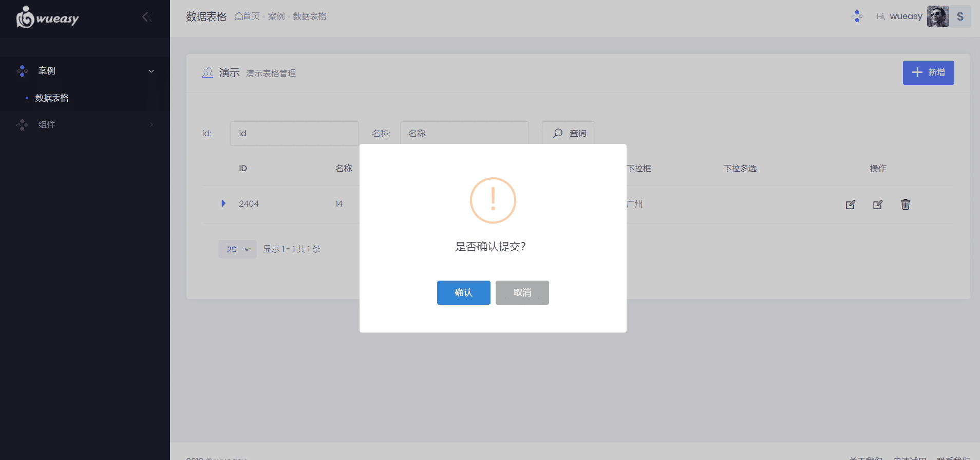Click 案例 breadcrumb link
The height and width of the screenshot is (460, 980).
(276, 16)
